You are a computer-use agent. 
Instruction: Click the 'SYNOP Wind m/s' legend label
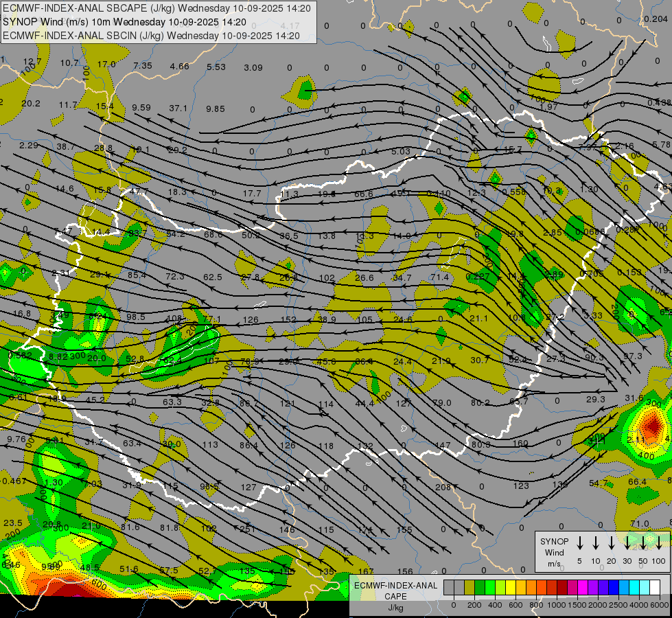[554, 552]
